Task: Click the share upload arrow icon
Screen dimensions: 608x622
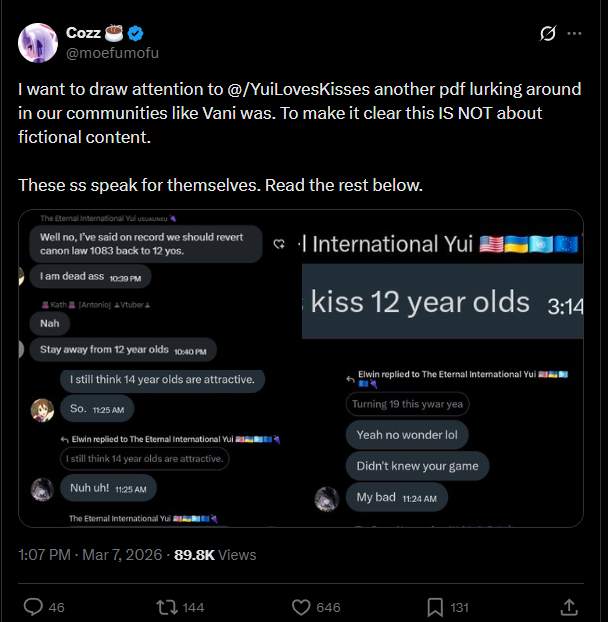Action: point(568,606)
